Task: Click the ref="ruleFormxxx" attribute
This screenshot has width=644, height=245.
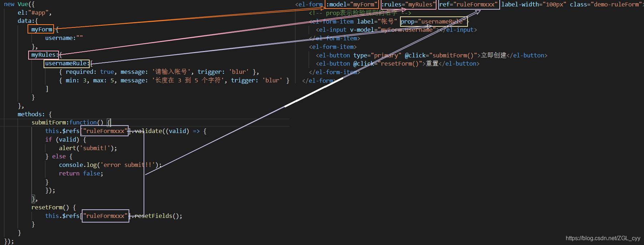Action: tap(469, 5)
